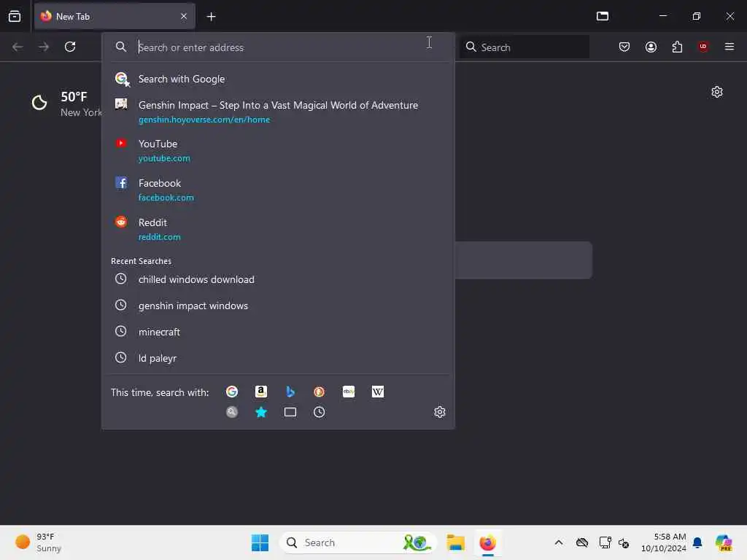
Task: Show hidden system tray icons chevron
Action: (559, 542)
